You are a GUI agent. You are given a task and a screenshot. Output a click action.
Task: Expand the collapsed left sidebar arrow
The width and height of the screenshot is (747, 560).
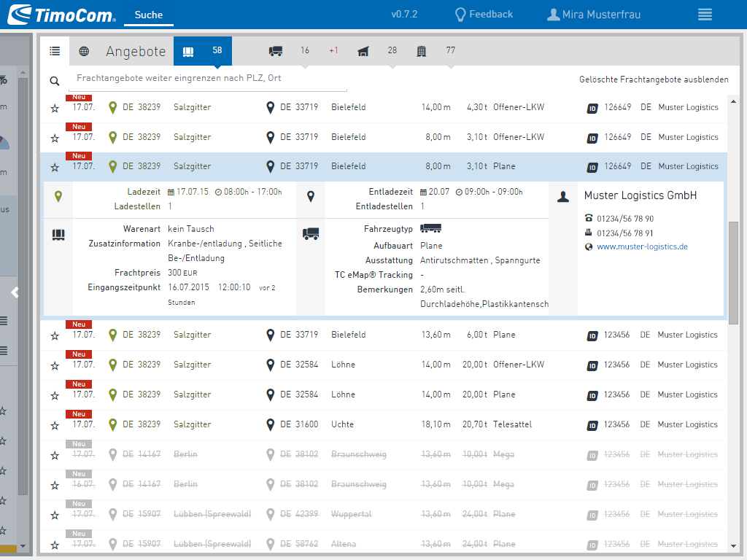point(15,292)
